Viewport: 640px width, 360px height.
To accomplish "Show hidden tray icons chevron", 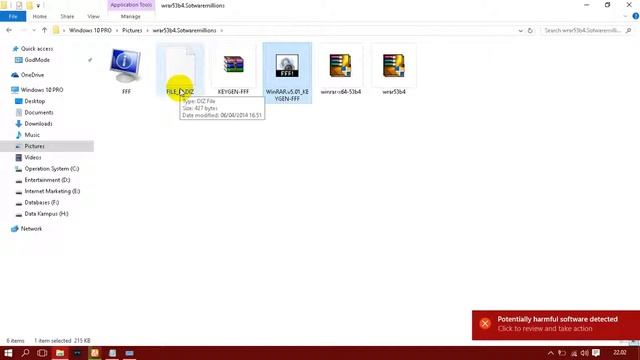I will (551, 353).
